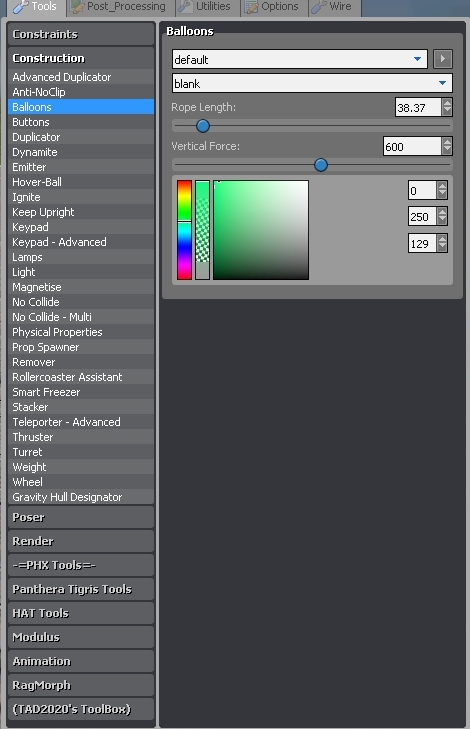470x729 pixels.
Task: Select the No Collide - Multi tool
Action: coord(81,317)
